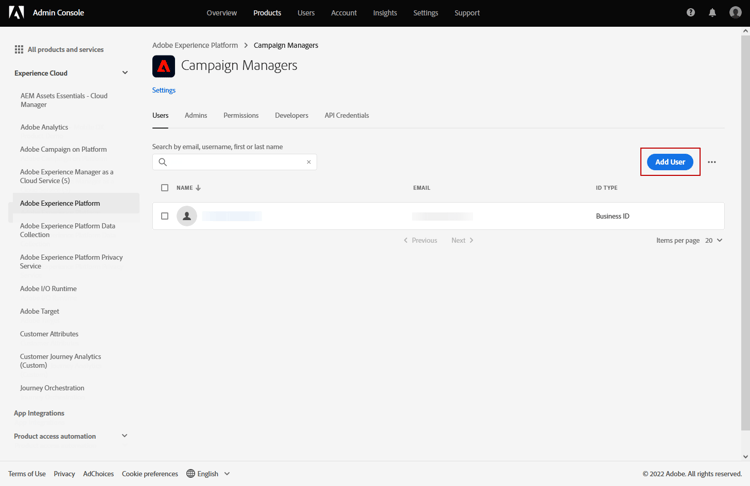Click the Adobe logo in header
The height and width of the screenshot is (486, 750).
click(16, 12)
